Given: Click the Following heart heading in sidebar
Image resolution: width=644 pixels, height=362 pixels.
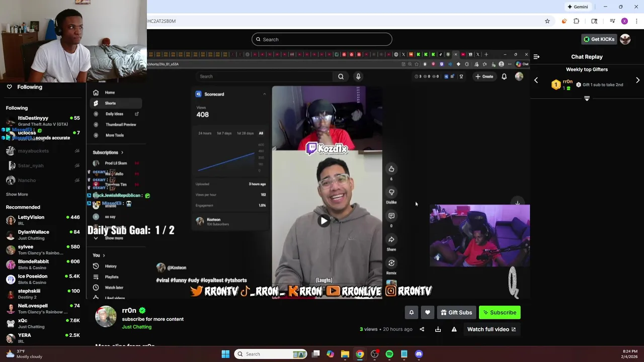Looking at the screenshot, I should [24, 87].
